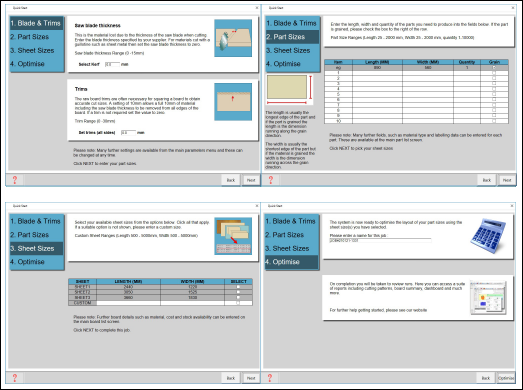This screenshot has width=523, height=390.
Task: Click the stacked sheet sizes illustration
Action: pos(233,236)
